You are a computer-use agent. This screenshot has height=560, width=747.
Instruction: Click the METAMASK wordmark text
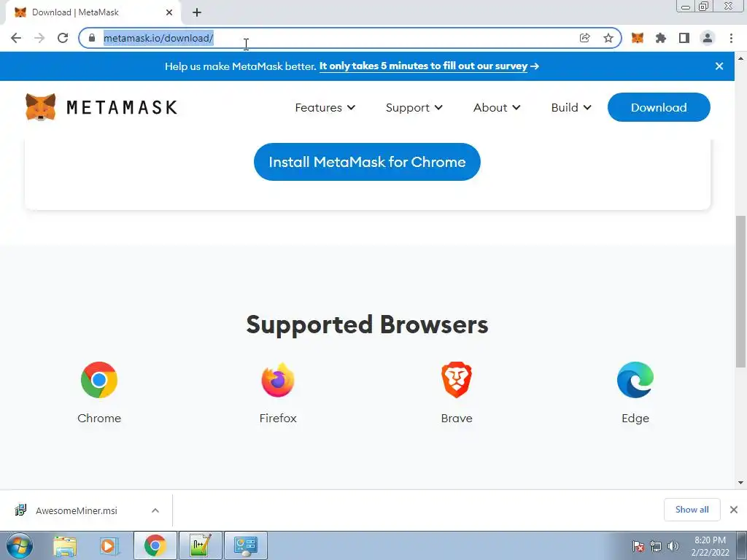pyautogui.click(x=122, y=108)
